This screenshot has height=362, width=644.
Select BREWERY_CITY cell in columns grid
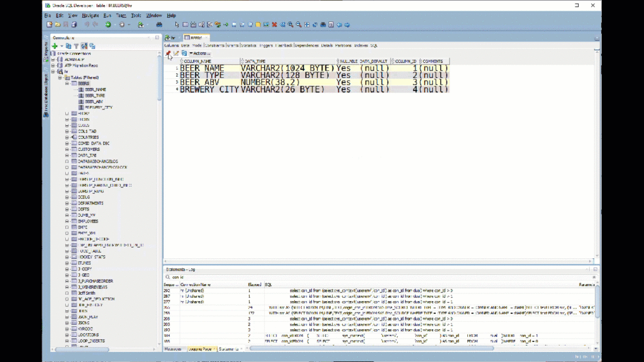coord(209,89)
